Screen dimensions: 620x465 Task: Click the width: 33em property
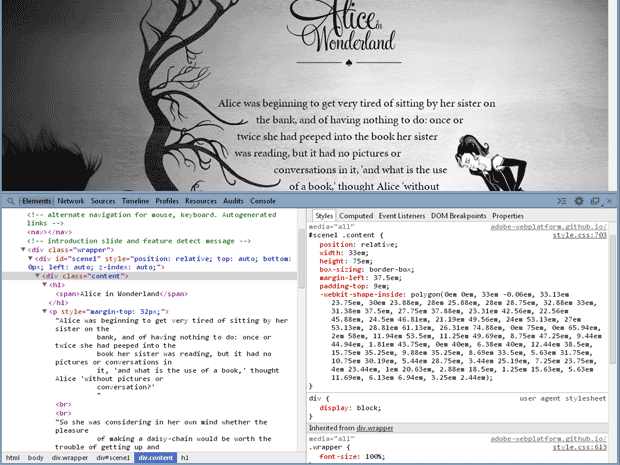[344, 253]
